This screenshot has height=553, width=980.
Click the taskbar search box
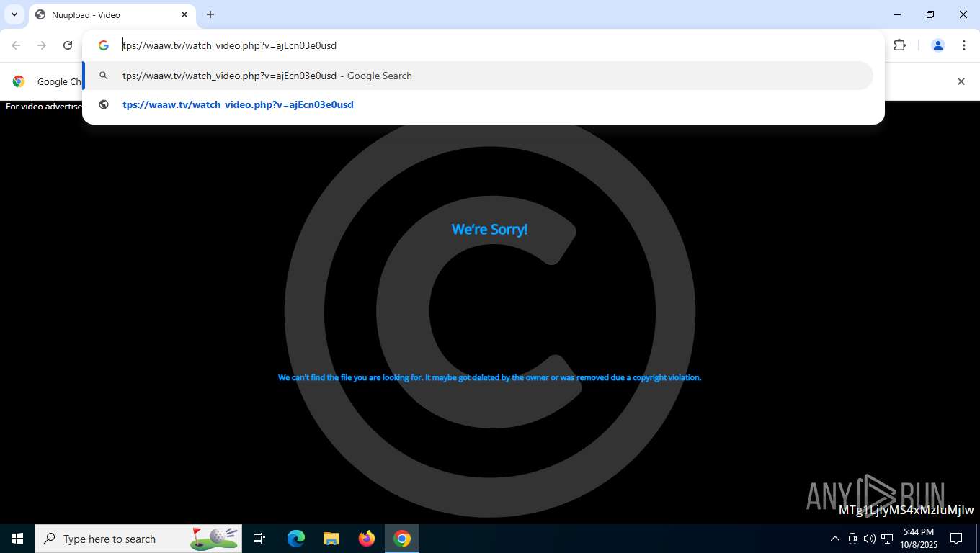coord(138,539)
